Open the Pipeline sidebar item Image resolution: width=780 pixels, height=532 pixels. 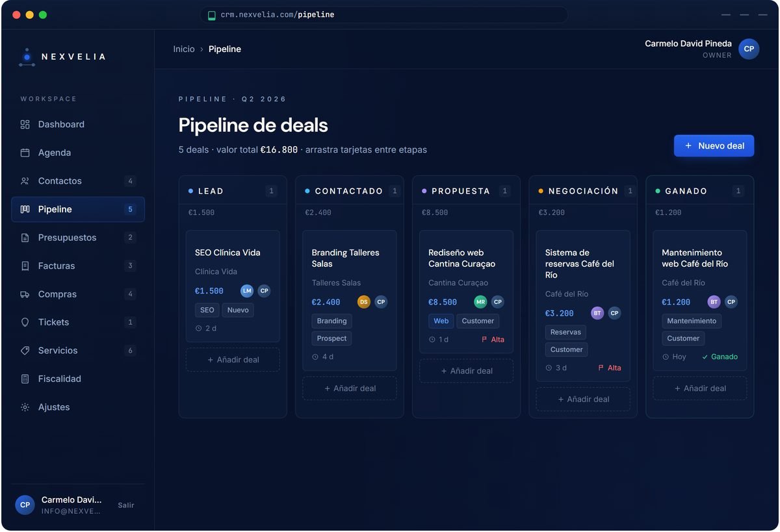pyautogui.click(x=78, y=209)
